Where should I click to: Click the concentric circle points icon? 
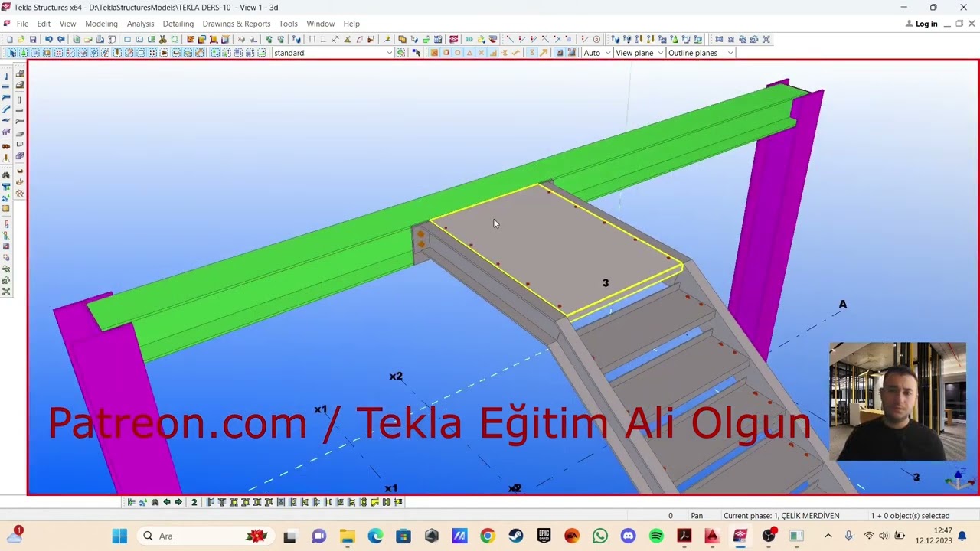click(596, 39)
